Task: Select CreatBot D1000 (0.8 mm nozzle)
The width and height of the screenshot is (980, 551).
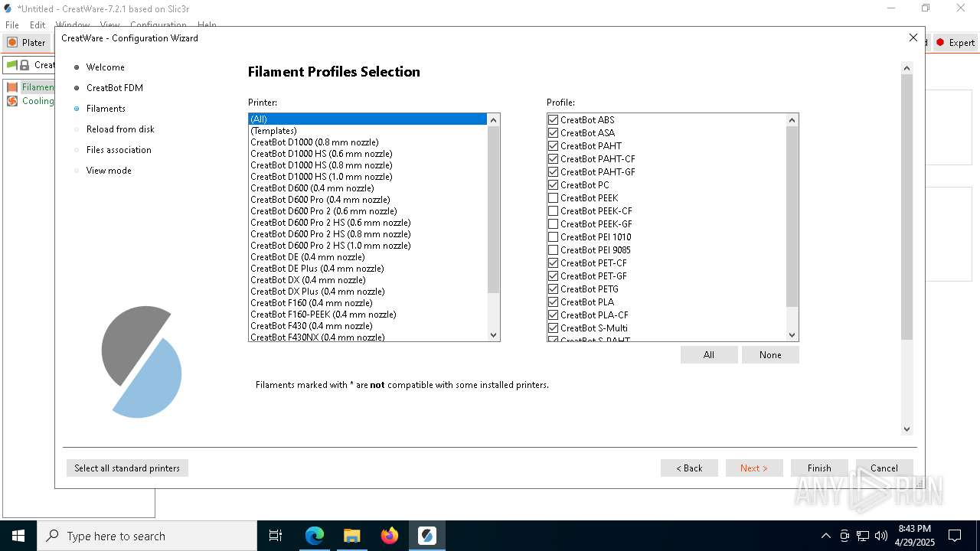Action: click(367, 142)
